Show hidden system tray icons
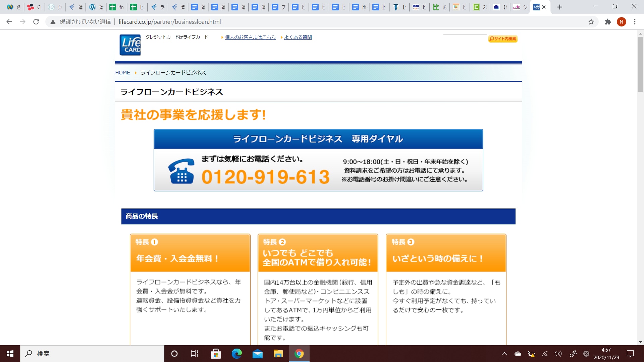644x362 pixels. [x=504, y=354]
